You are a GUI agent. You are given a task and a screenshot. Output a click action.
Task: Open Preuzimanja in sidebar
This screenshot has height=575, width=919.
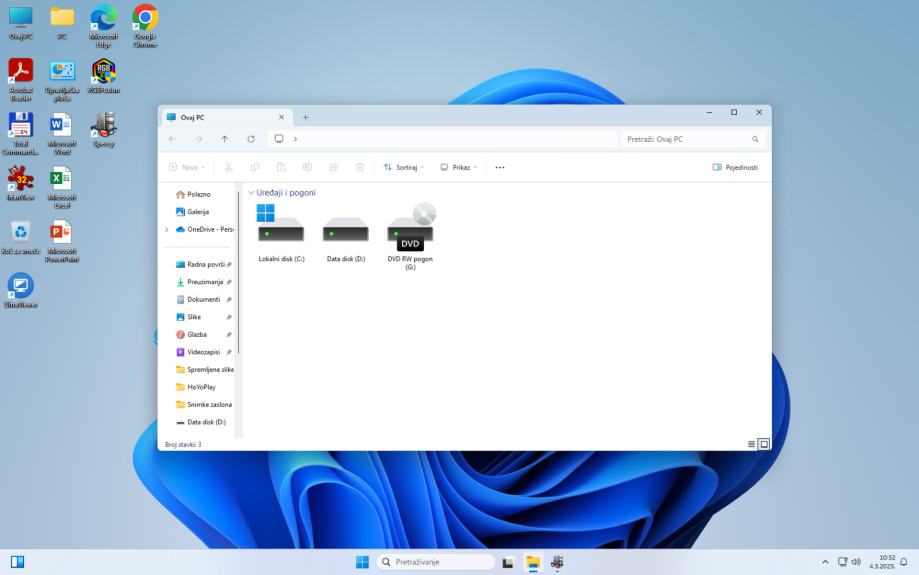(x=203, y=282)
